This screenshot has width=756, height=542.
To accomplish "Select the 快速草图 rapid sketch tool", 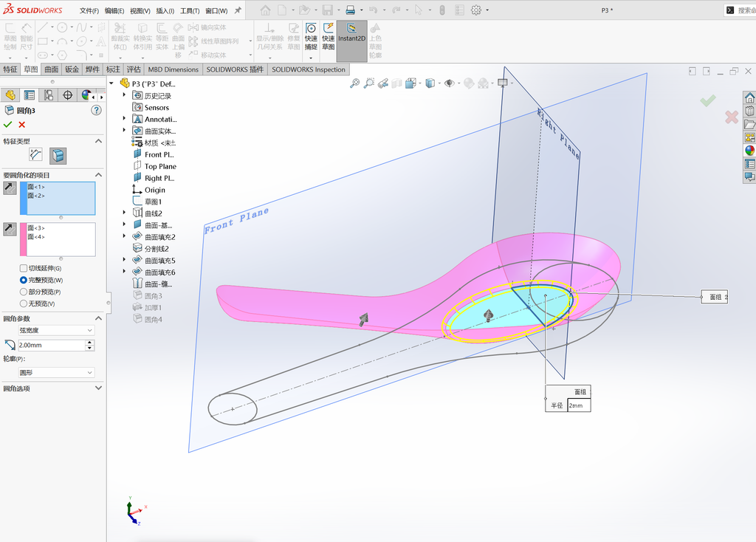I will [x=329, y=37].
